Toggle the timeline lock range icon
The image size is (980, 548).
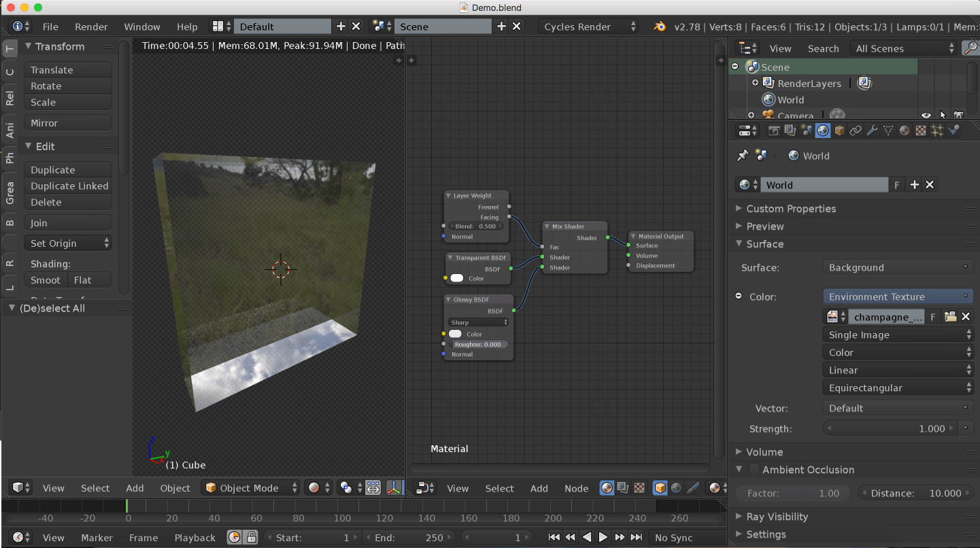[251, 537]
